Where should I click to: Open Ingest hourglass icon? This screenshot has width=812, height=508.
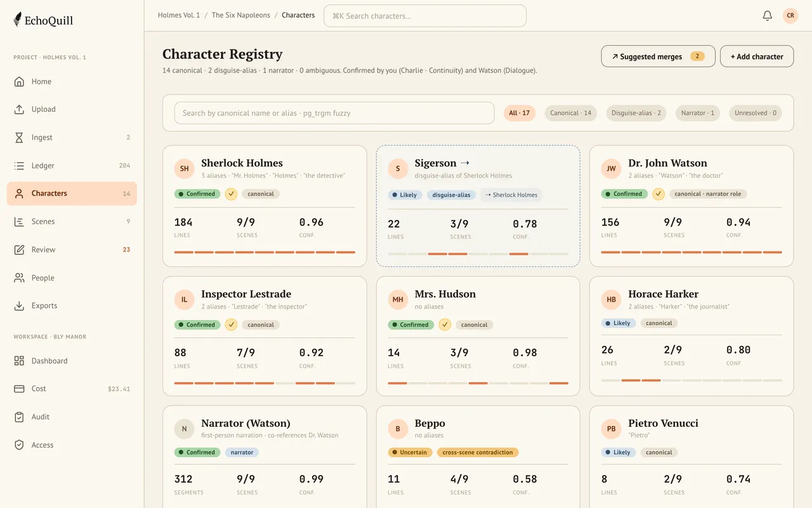[19, 137]
